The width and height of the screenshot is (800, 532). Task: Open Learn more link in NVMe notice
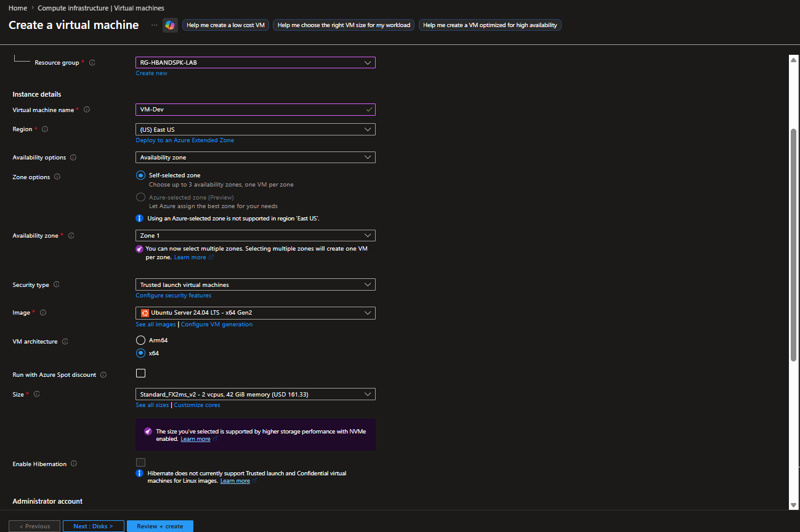(195, 439)
